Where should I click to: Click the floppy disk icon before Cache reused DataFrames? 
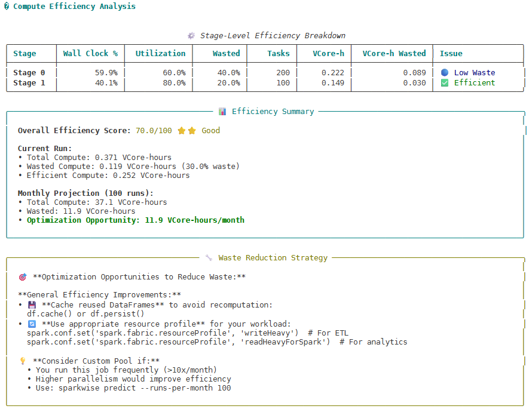[32, 305]
